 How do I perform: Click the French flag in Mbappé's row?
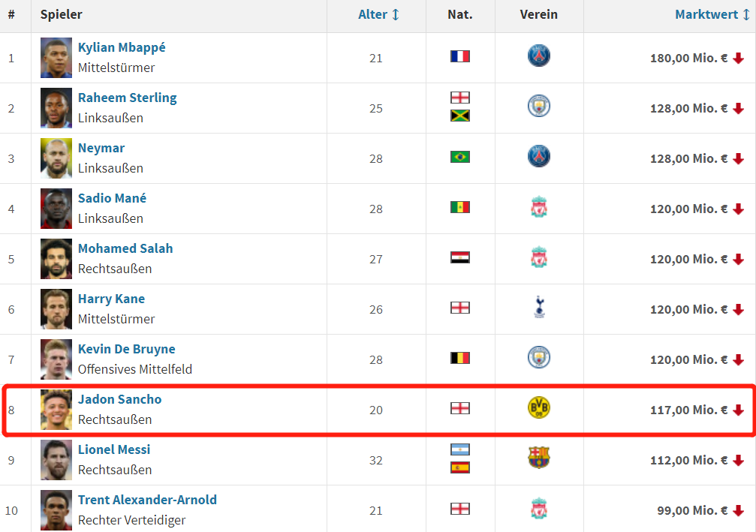(460, 56)
